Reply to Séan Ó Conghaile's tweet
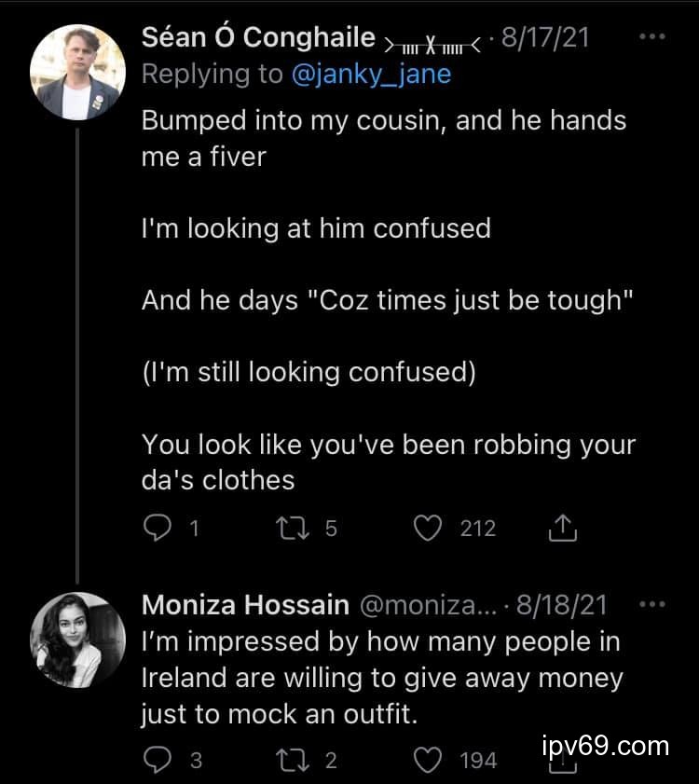This screenshot has height=784, width=699. 157,529
